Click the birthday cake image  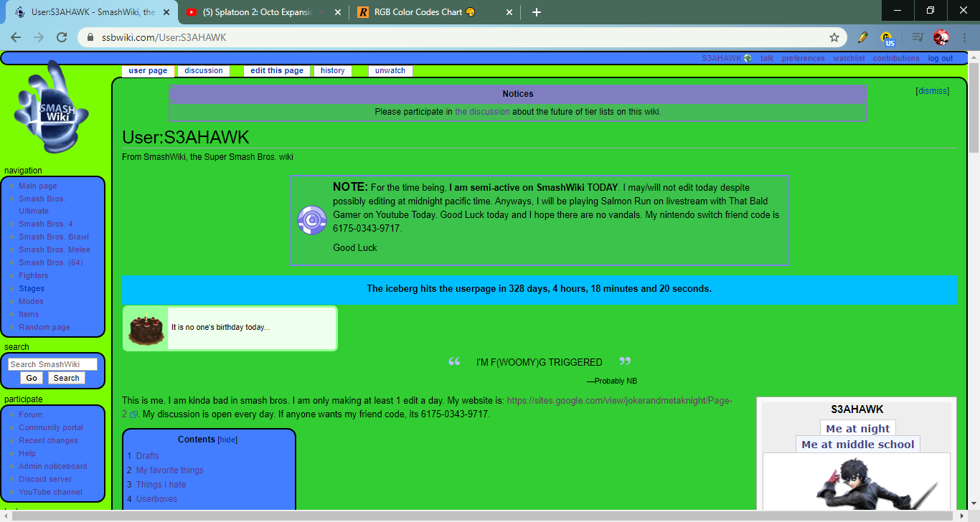pos(146,328)
